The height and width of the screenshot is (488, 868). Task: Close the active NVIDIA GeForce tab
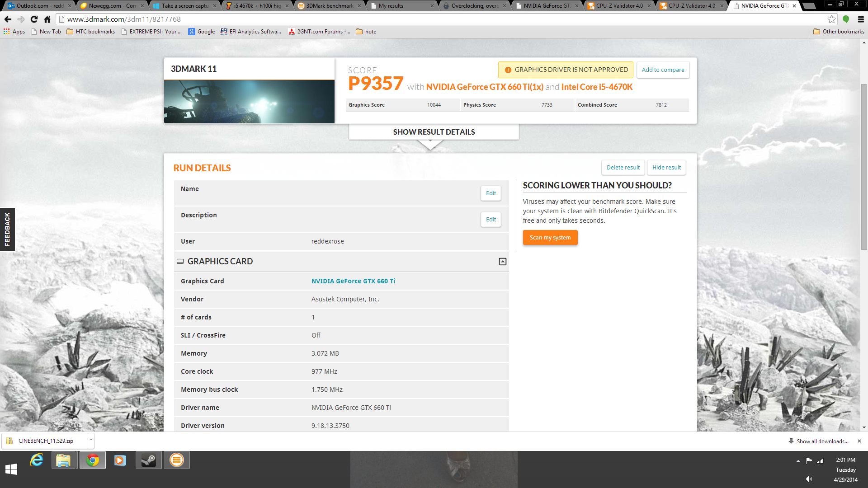(794, 6)
